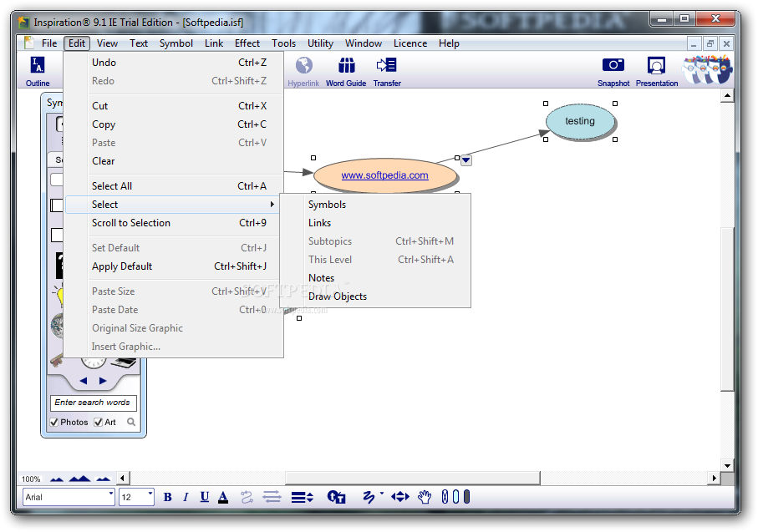Click the Transfer toolbar icon
758x532 pixels.
point(387,71)
